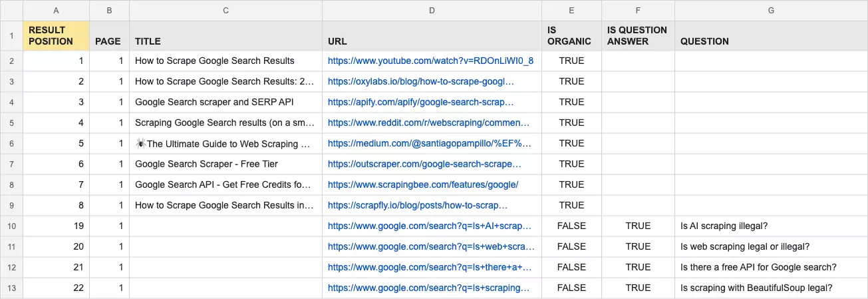Click title 'How to Scrape Google Search Results'

[215, 61]
